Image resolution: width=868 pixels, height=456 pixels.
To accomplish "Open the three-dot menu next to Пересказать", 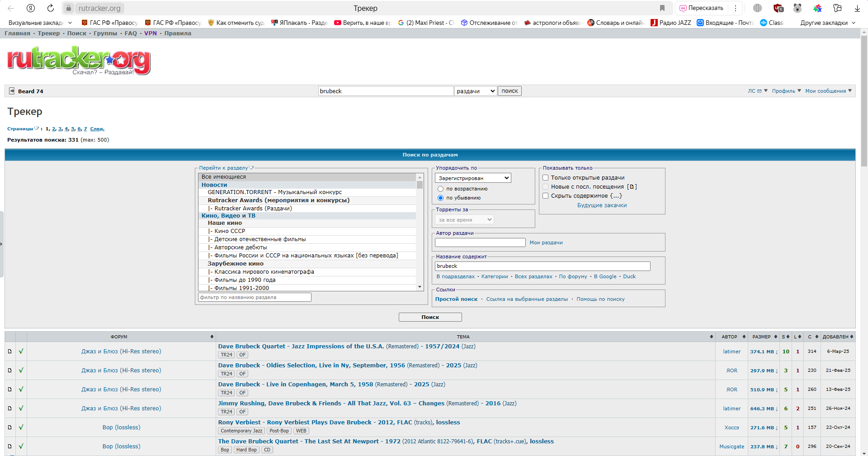I will click(x=736, y=8).
